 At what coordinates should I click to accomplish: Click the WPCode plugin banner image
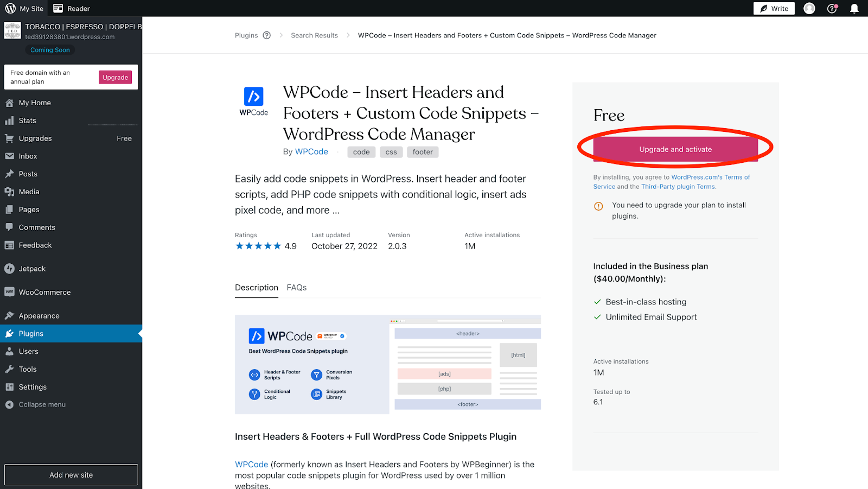(x=388, y=365)
